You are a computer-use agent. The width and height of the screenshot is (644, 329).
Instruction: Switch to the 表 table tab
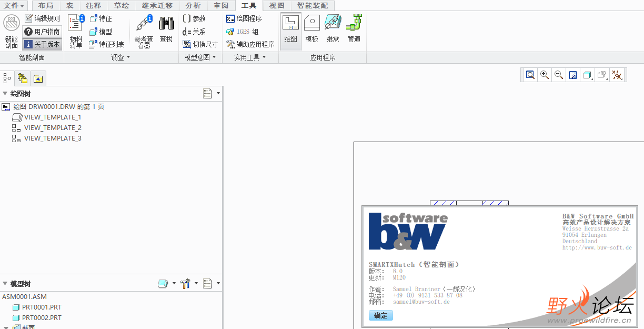coord(69,5)
